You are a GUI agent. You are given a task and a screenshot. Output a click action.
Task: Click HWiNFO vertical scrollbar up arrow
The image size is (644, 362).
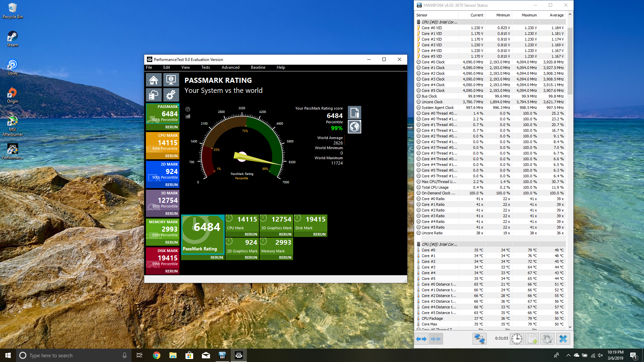coord(570,14)
